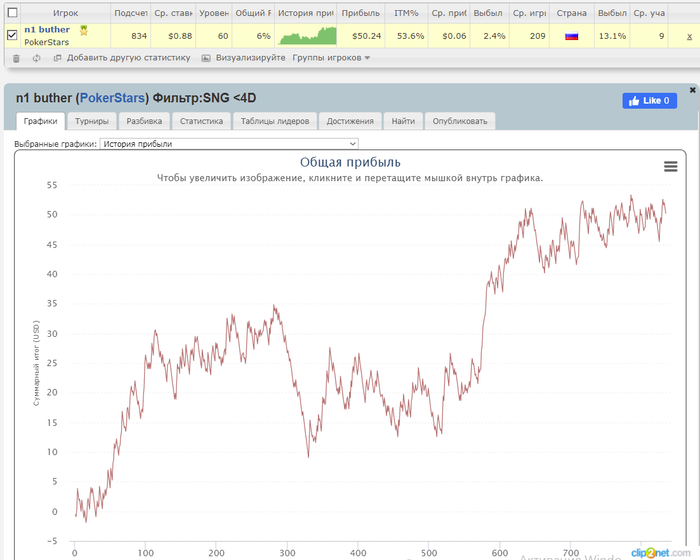
Task: Switch to the Турниры tab
Action: coord(92,121)
